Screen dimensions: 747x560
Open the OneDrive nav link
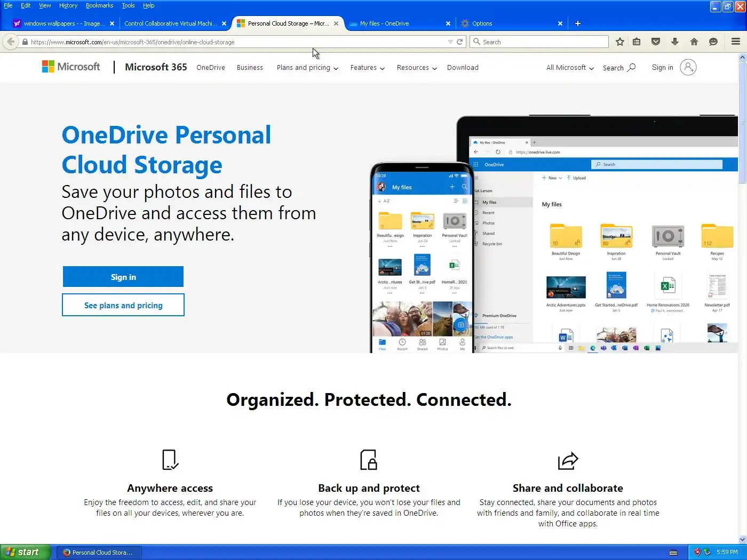[211, 68]
